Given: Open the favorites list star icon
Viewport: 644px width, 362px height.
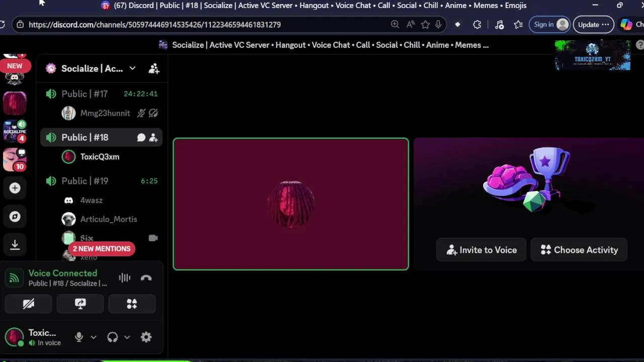Looking at the screenshot, I should (519, 25).
